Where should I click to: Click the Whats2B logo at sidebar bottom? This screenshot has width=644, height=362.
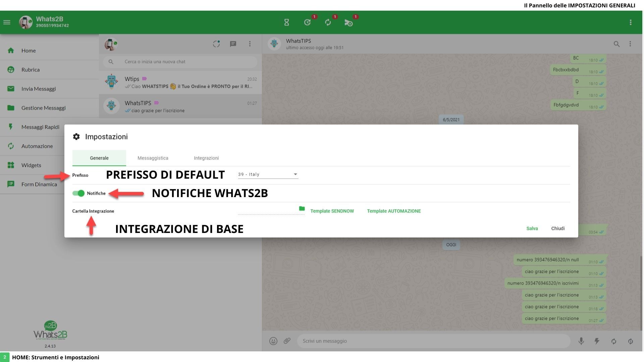(x=50, y=331)
